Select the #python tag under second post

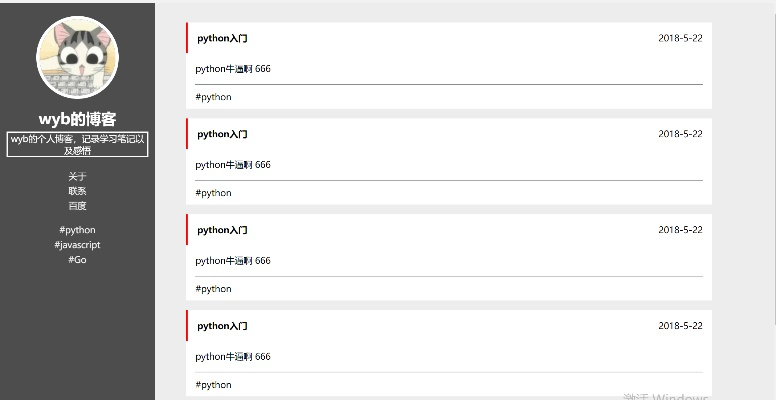click(x=213, y=193)
